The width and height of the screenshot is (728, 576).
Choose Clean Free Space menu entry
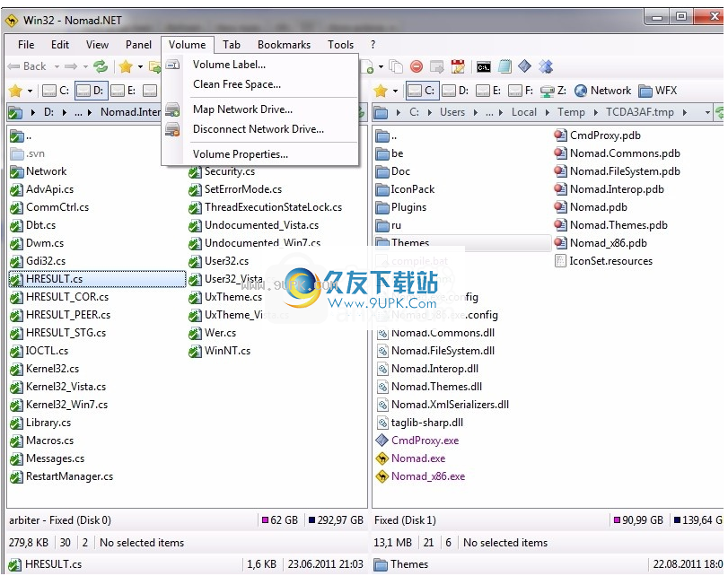260,84
